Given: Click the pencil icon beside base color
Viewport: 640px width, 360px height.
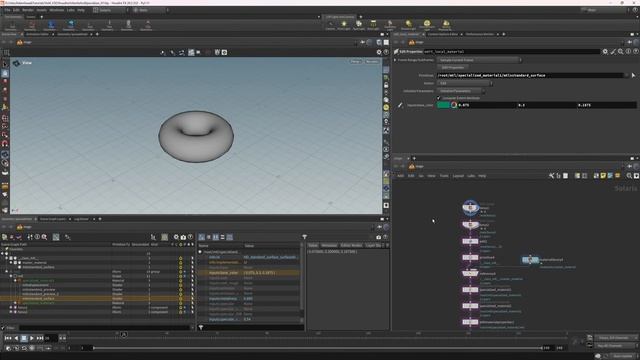Looking at the screenshot, I should point(400,105).
